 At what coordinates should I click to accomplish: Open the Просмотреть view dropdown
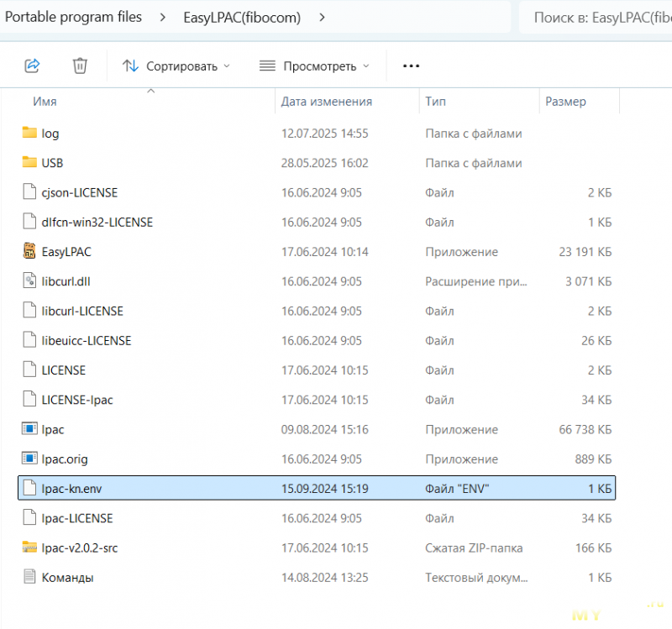(x=314, y=66)
